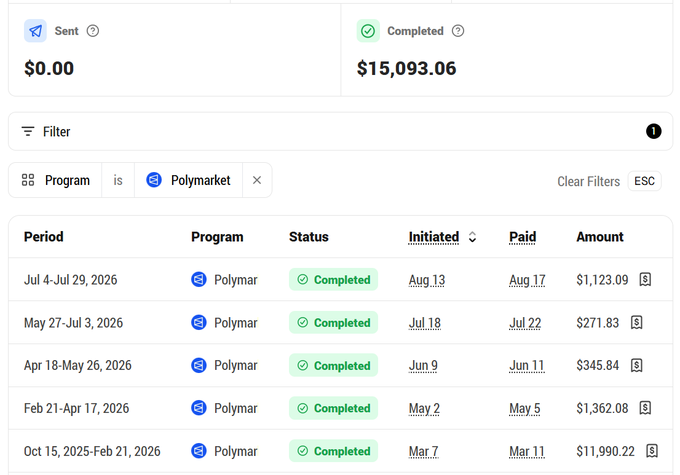The height and width of the screenshot is (475, 680).
Task: Click the $0.00 sent total
Action: click(49, 69)
